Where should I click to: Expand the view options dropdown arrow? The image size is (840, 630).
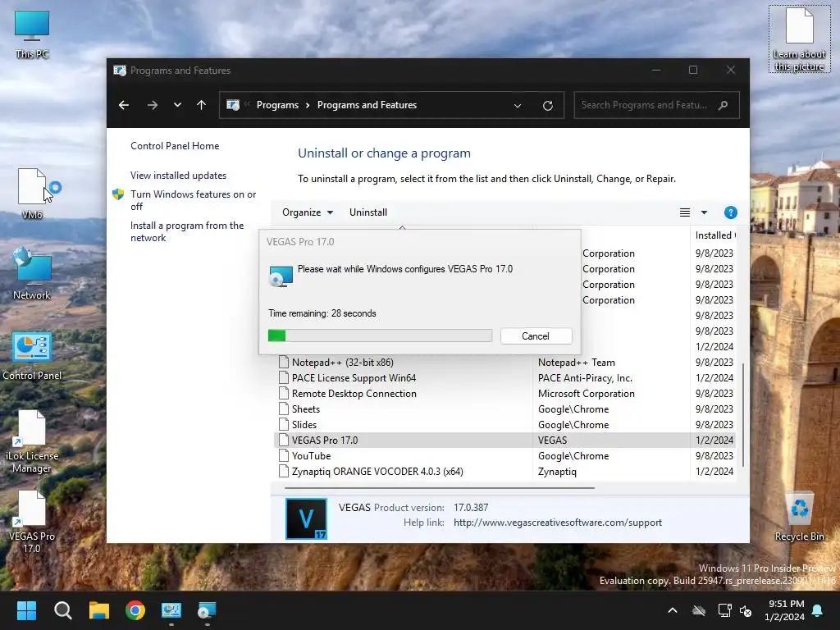point(705,212)
